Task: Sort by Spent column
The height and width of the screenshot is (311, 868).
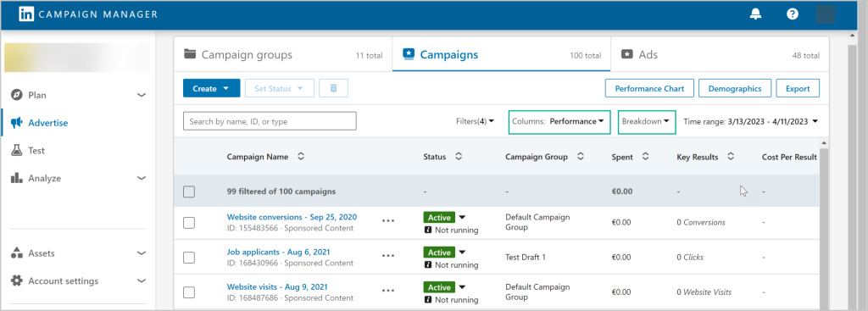Action: pyautogui.click(x=645, y=157)
